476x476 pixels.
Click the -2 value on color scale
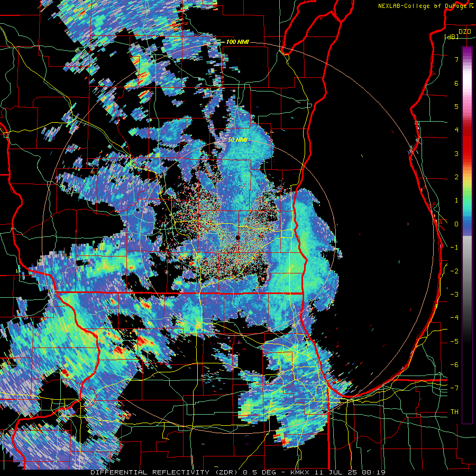(x=454, y=271)
